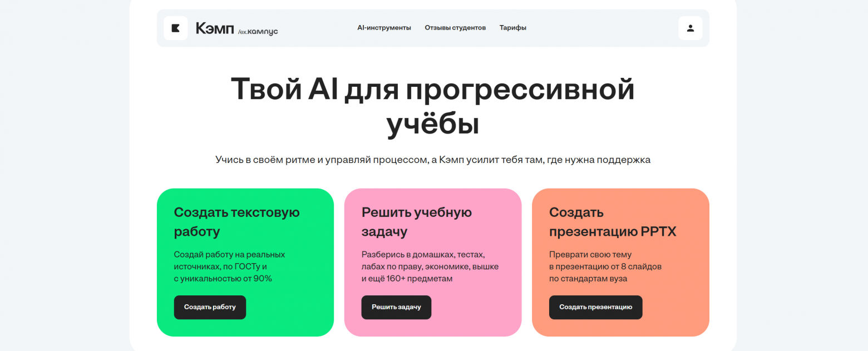
Task: Open the Отзывы студентов section
Action: tap(455, 27)
